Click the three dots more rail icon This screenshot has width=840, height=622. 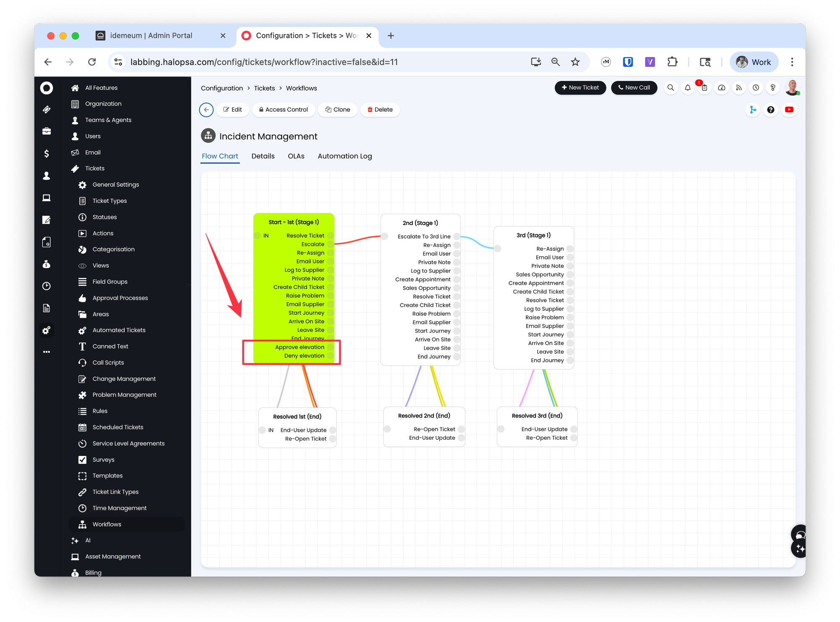[x=47, y=352]
